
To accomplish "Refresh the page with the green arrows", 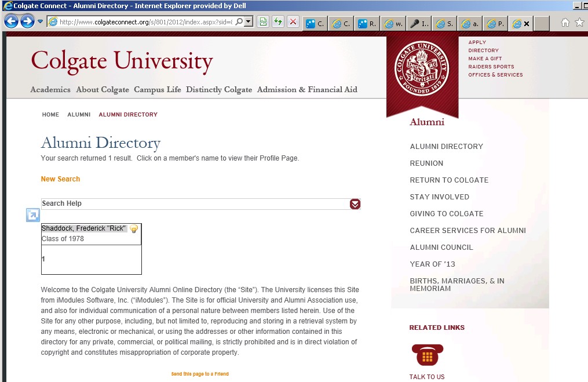I will tap(278, 22).
